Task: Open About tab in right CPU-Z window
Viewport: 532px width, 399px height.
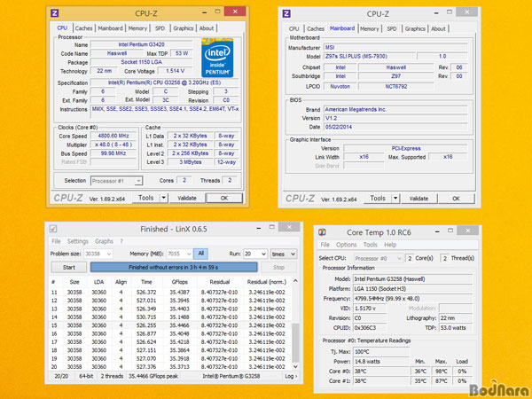Action: pos(438,29)
